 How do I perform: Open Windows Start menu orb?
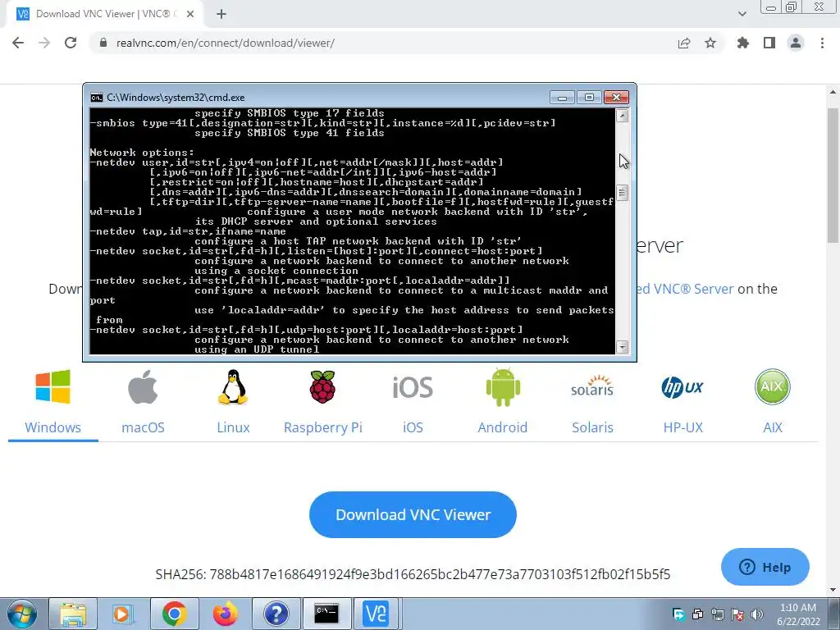click(x=22, y=614)
